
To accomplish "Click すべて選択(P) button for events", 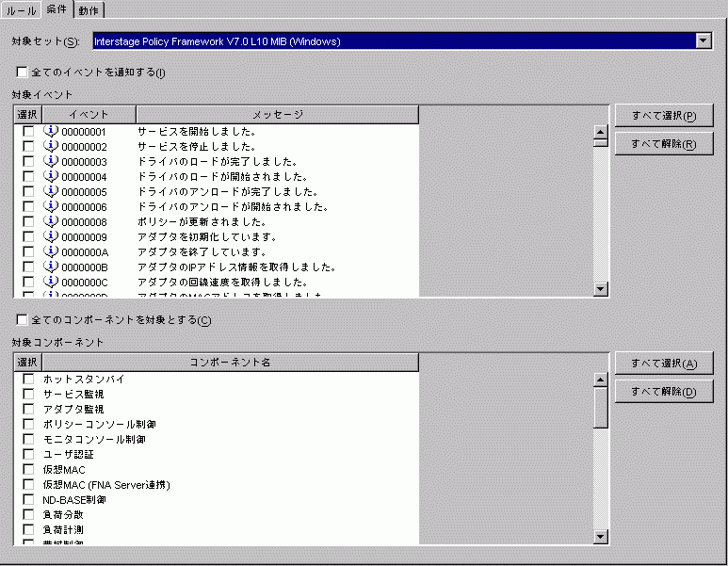I will point(664,116).
